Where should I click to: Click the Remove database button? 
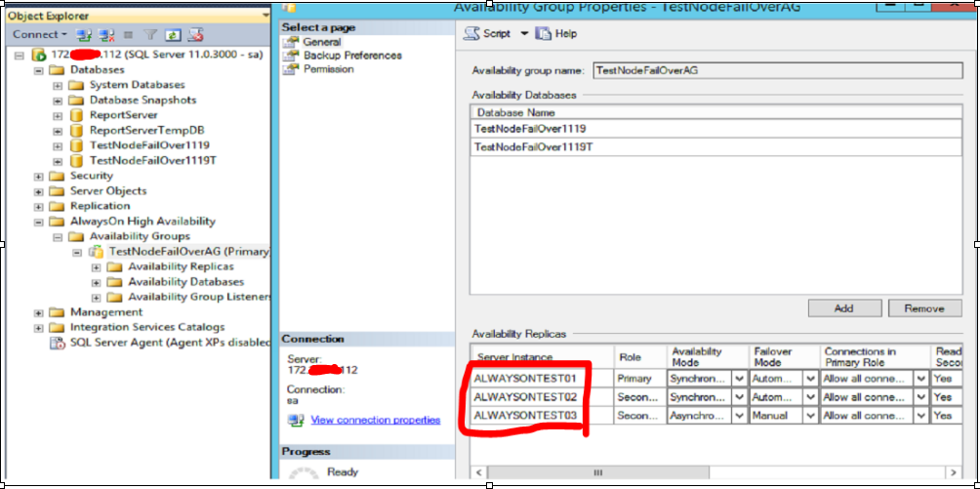click(925, 308)
